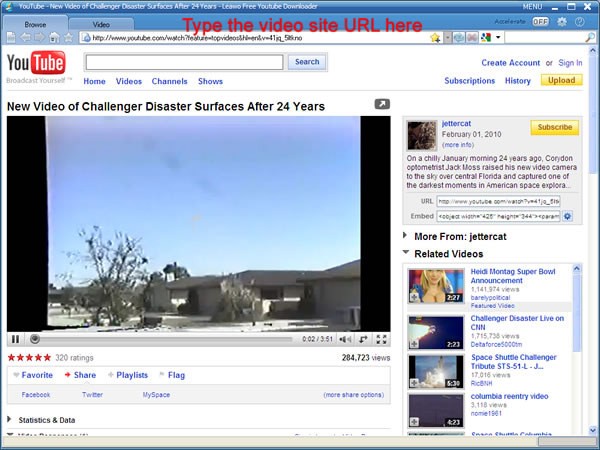The height and width of the screenshot is (450, 600).
Task: Open (more share options) link
Action: coord(354,395)
